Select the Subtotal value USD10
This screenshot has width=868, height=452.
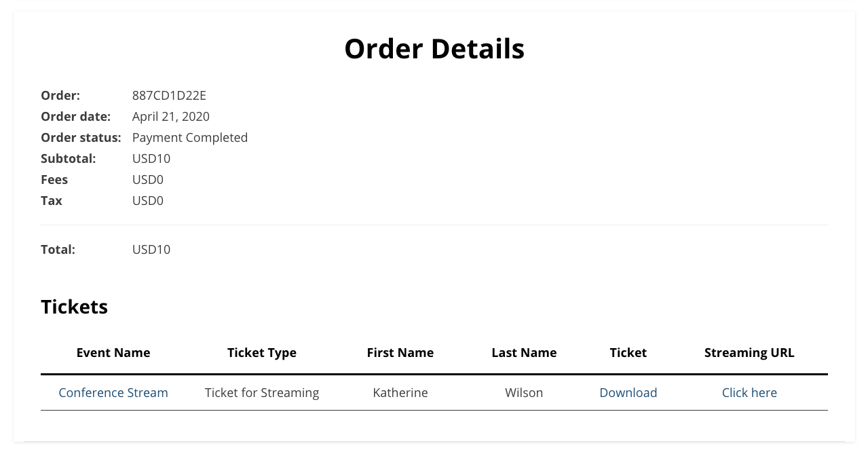coord(151,158)
